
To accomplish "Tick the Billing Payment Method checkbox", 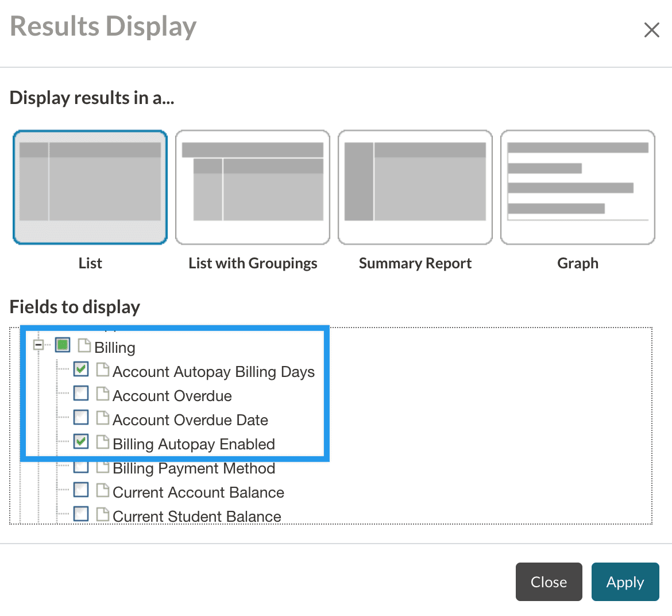I will coord(81,466).
